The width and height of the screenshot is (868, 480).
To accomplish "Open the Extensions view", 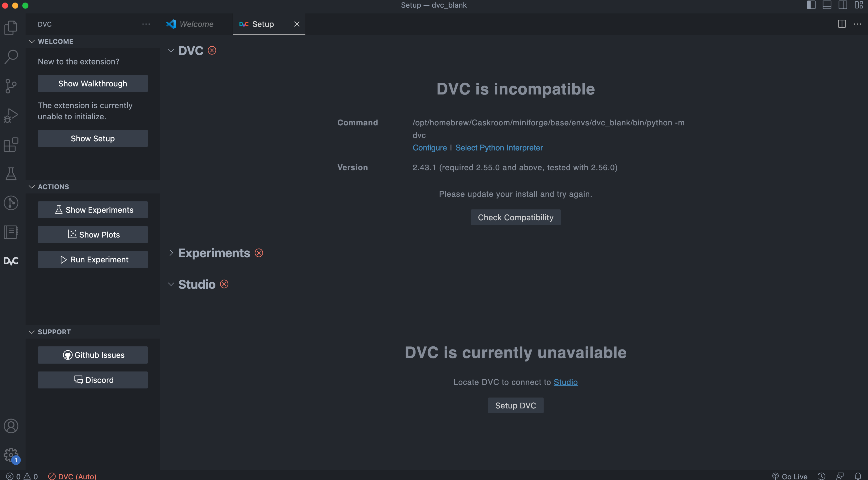I will [11, 144].
